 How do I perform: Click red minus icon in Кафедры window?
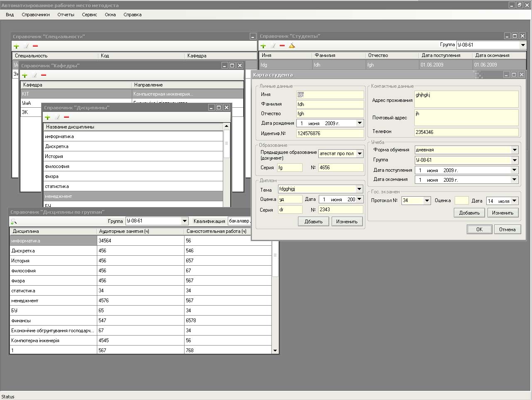(x=44, y=75)
